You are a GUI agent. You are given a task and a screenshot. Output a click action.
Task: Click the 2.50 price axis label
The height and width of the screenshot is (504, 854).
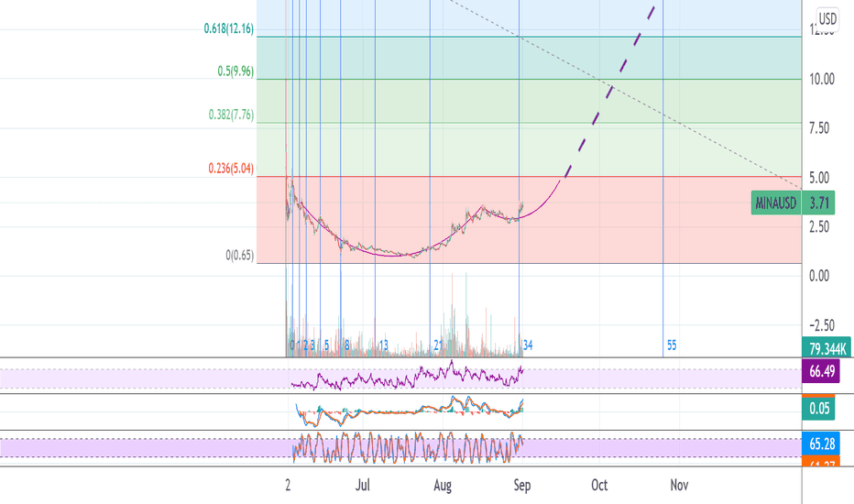819,226
